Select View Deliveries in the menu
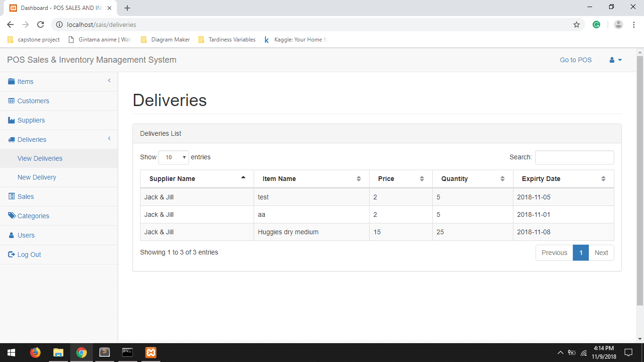The height and width of the screenshot is (362, 644). click(40, 158)
